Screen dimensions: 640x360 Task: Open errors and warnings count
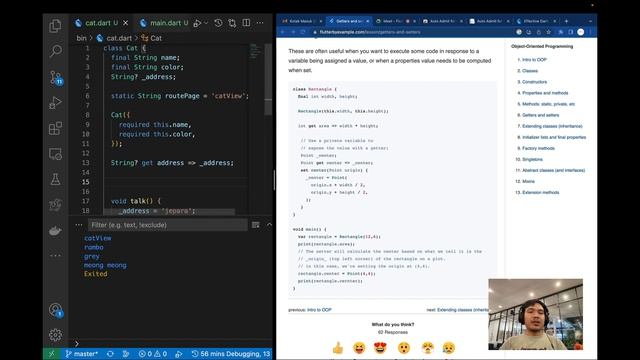point(153,354)
